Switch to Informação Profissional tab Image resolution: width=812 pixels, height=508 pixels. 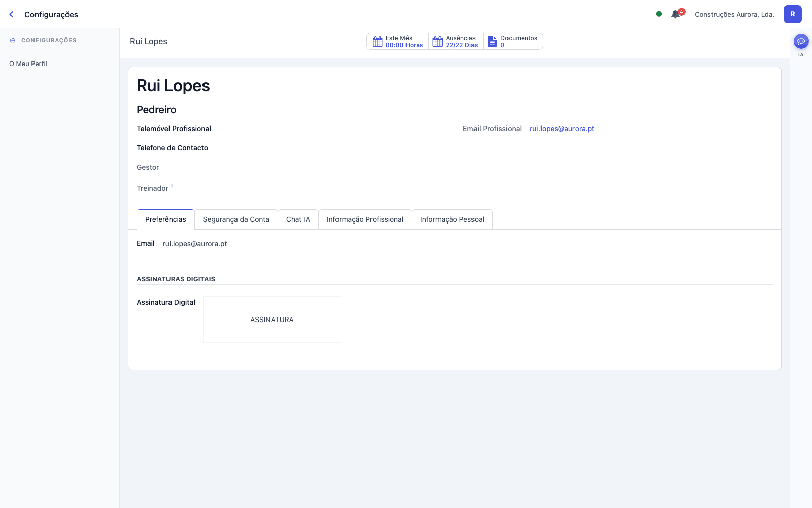(x=365, y=219)
